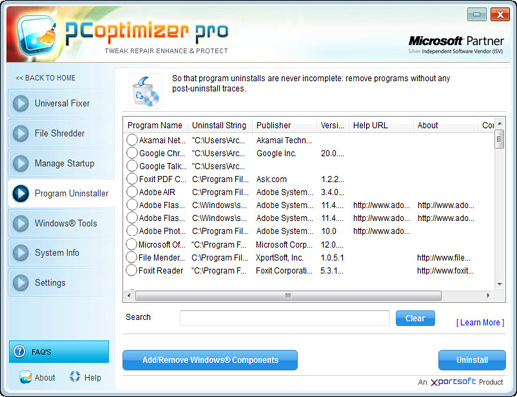Click the About icon at bottom left
This screenshot has width=517, height=397.
[25, 377]
